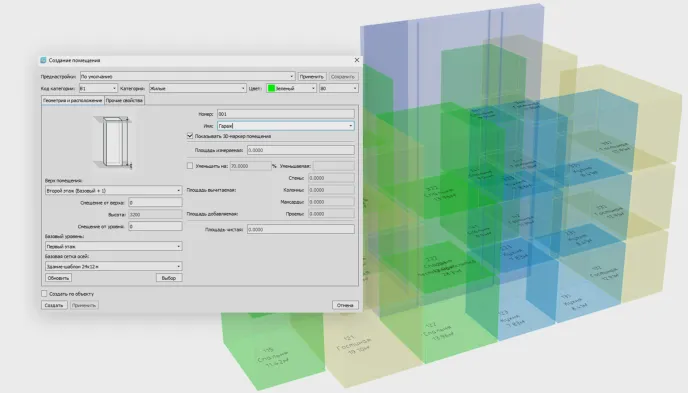Expand the Базовый уровень dropdown
688x393 pixels.
pyautogui.click(x=113, y=246)
